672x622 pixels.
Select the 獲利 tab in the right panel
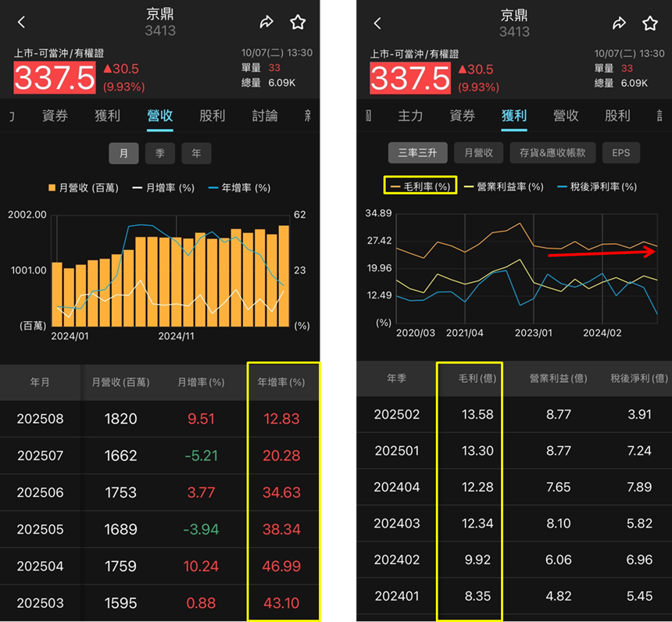click(x=514, y=116)
